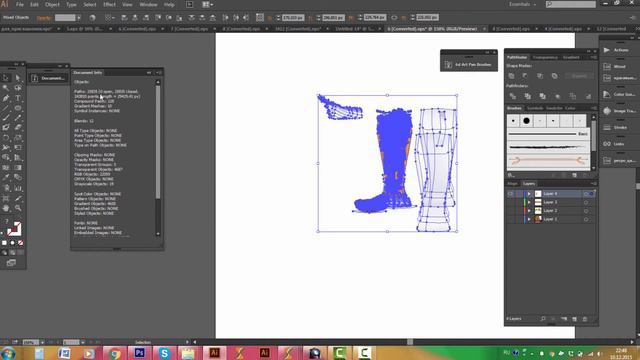Select the Direct Selection tool
The height and width of the screenshot is (360, 640).
click(18, 78)
